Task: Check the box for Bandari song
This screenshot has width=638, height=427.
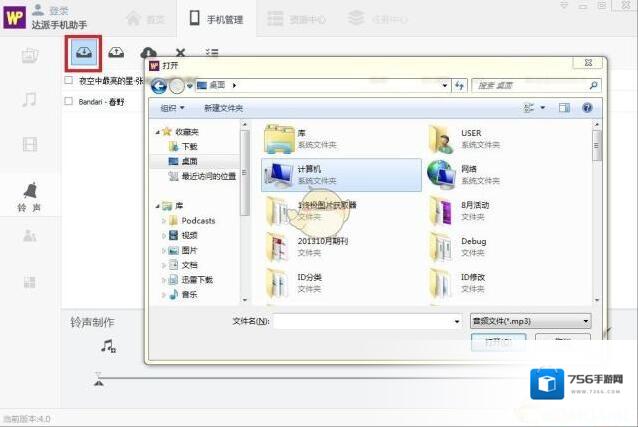Action: [x=68, y=101]
